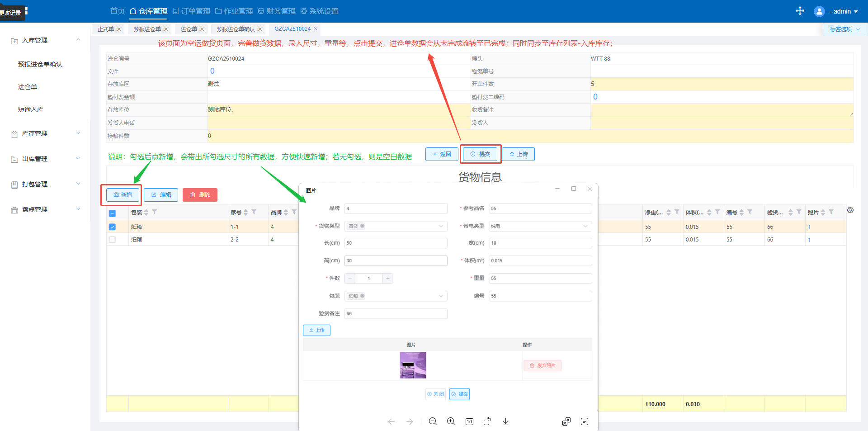The width and height of the screenshot is (868, 431).
Task: Click the download arrow icon
Action: pos(505,422)
